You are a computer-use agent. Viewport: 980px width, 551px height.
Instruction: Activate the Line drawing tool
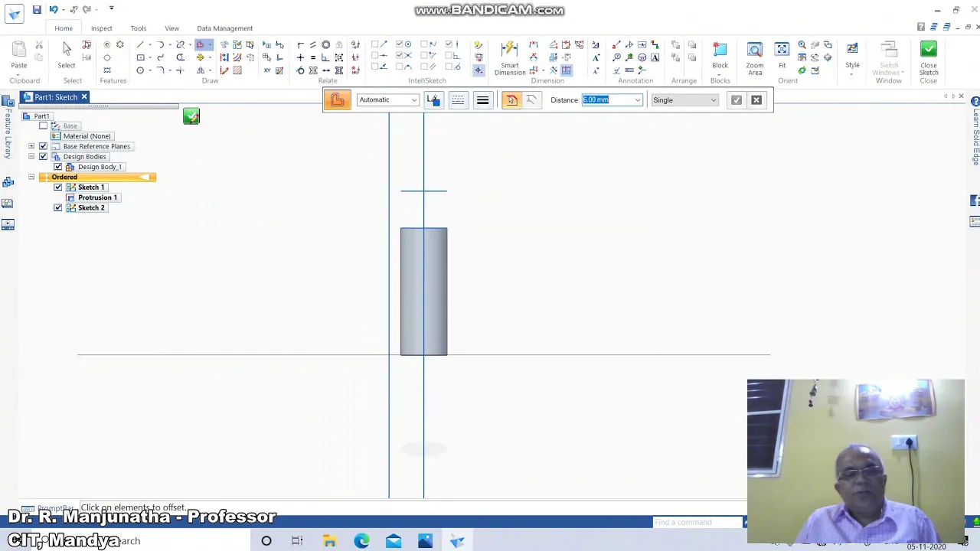140,44
